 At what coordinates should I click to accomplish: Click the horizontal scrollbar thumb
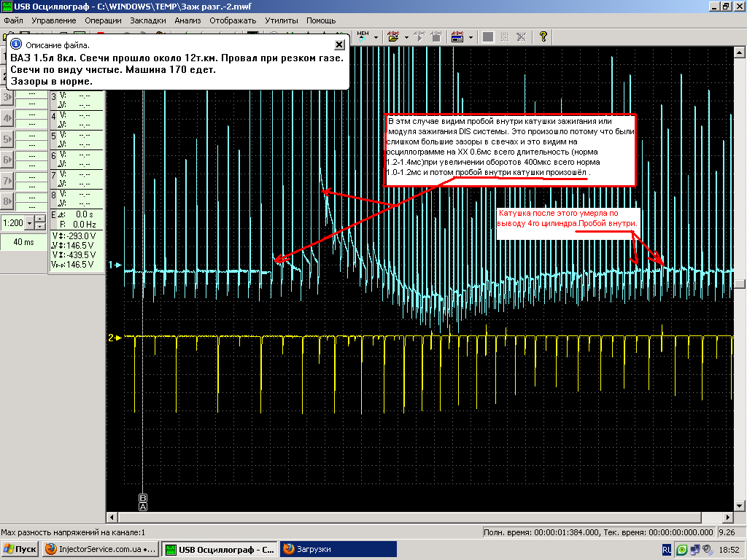click(409, 517)
